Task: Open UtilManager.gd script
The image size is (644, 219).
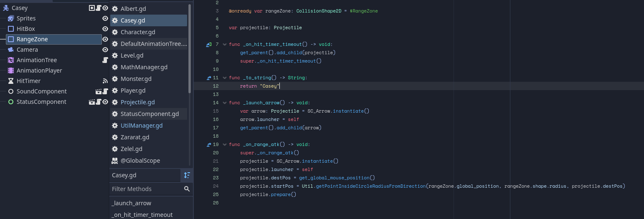Action: coord(149,126)
